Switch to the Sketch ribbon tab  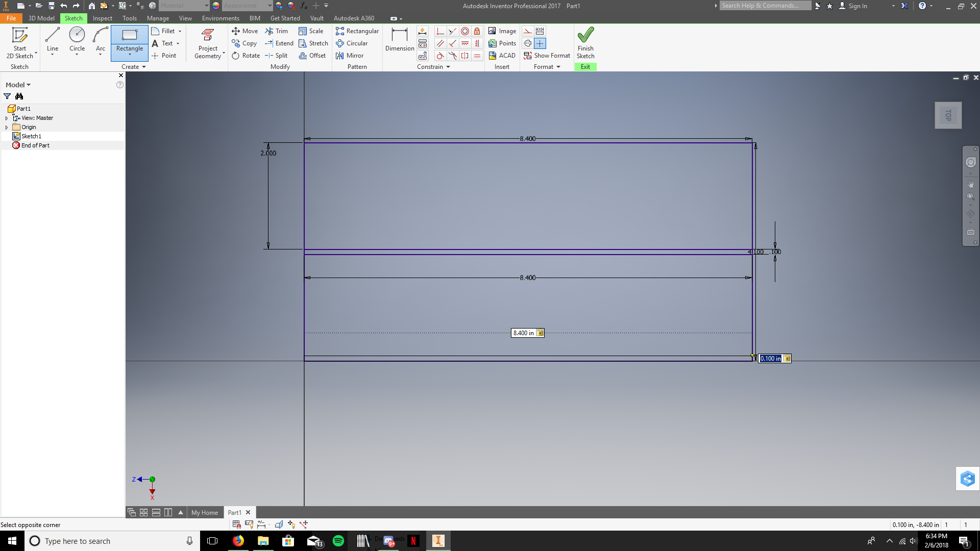coord(73,18)
